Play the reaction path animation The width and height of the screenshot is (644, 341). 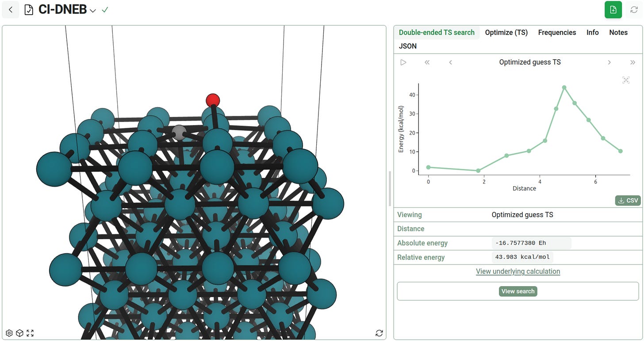point(403,62)
